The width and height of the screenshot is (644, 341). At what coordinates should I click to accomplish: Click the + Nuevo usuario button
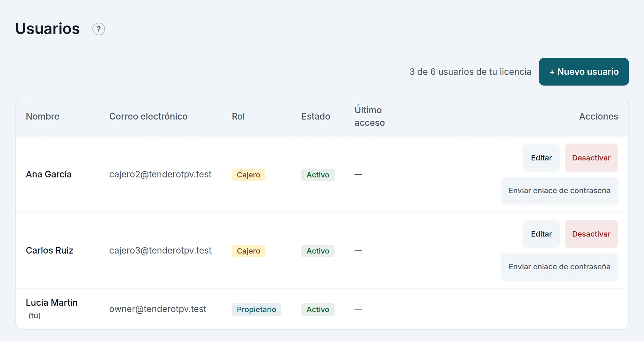pyautogui.click(x=584, y=72)
